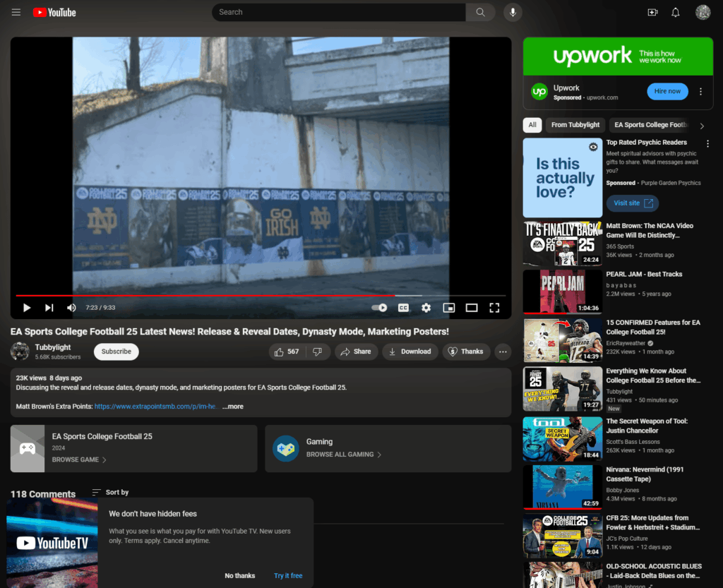Enable miniplayer mode
The height and width of the screenshot is (588, 723).
(448, 308)
